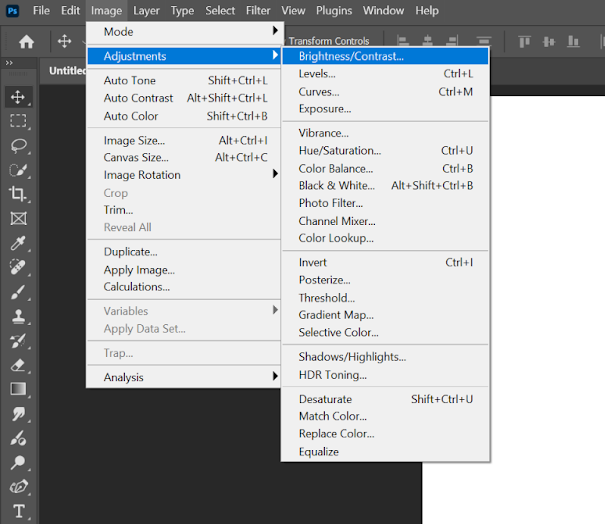Select the Crop tool

pyautogui.click(x=18, y=194)
